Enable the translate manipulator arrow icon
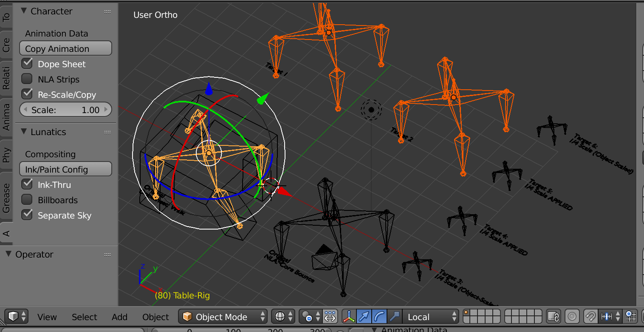644x332 pixels. coord(364,317)
